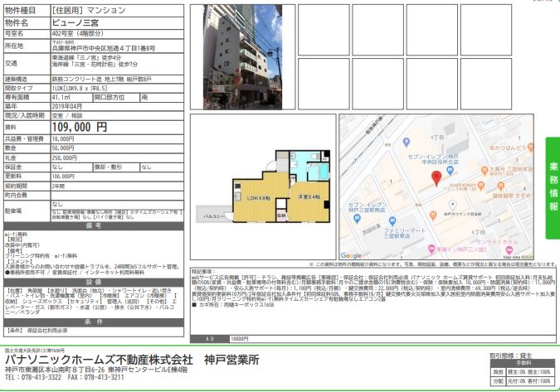
Task: Click the 物件名 value ビューノ三宮
Action: (75, 23)
